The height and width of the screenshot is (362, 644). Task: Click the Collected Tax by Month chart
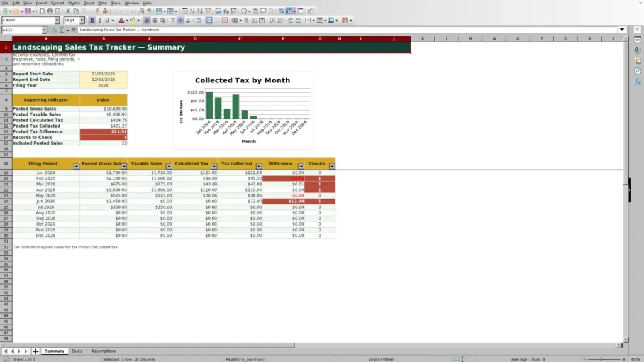tap(243, 110)
